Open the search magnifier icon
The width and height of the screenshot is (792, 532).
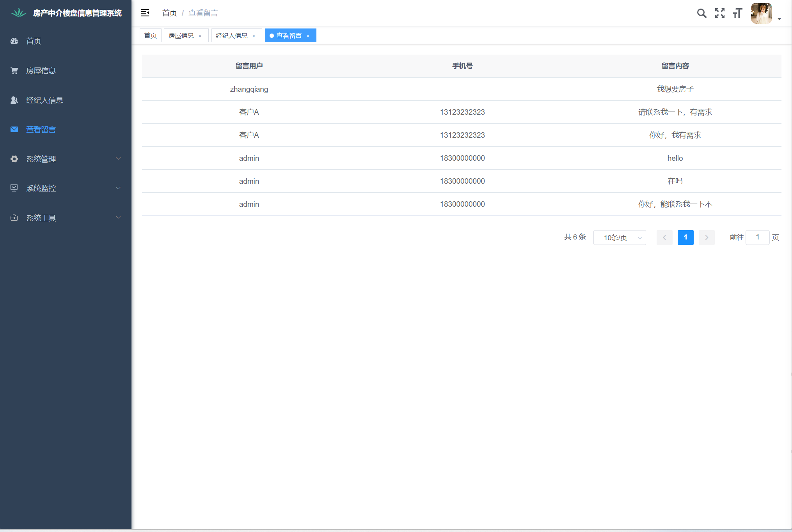[701, 13]
